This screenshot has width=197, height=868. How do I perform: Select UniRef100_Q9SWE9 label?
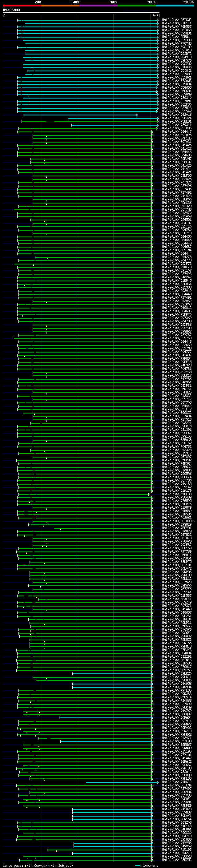pyautogui.click(x=177, y=524)
